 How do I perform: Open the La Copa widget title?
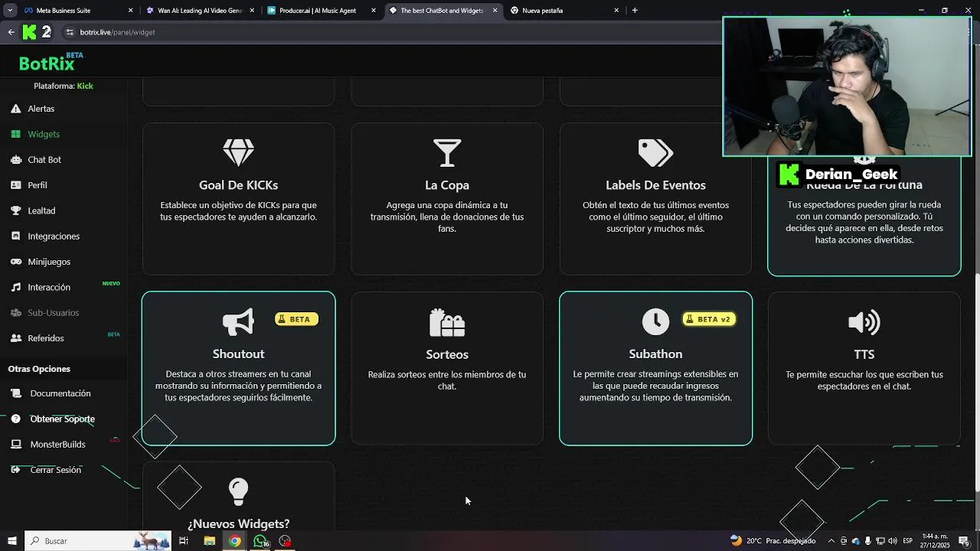[x=447, y=185]
